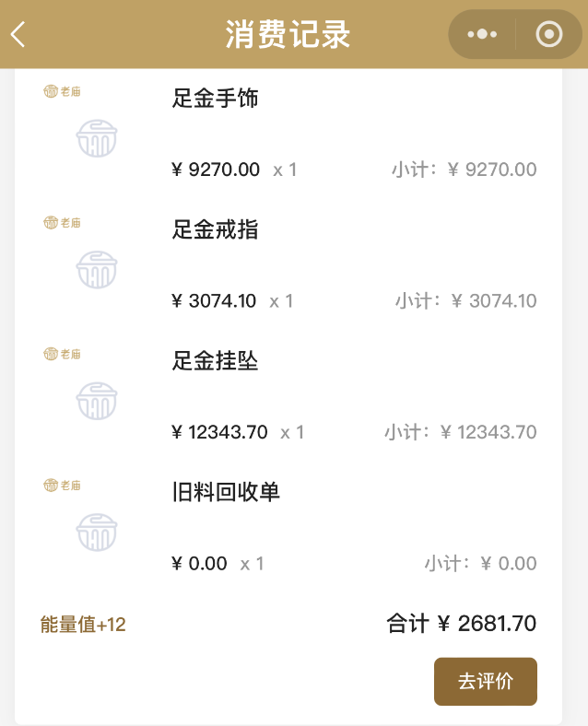The image size is (588, 726).
Task: Tap the 消费记录 page title
Action: (288, 35)
